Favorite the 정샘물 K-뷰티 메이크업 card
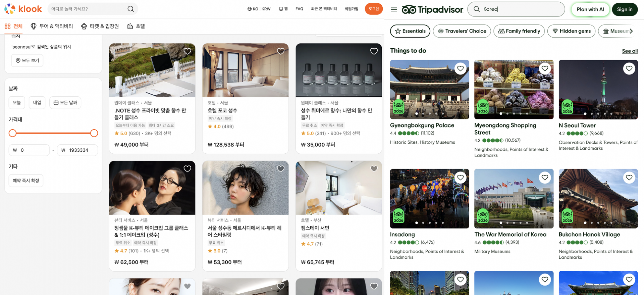Image resolution: width=644 pixels, height=295 pixels. pyautogui.click(x=187, y=168)
